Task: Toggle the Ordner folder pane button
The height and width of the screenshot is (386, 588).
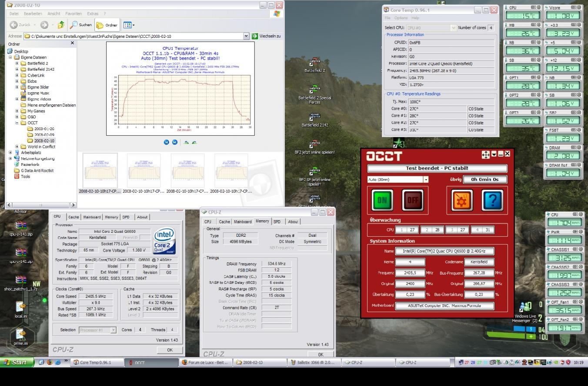Action: point(107,25)
